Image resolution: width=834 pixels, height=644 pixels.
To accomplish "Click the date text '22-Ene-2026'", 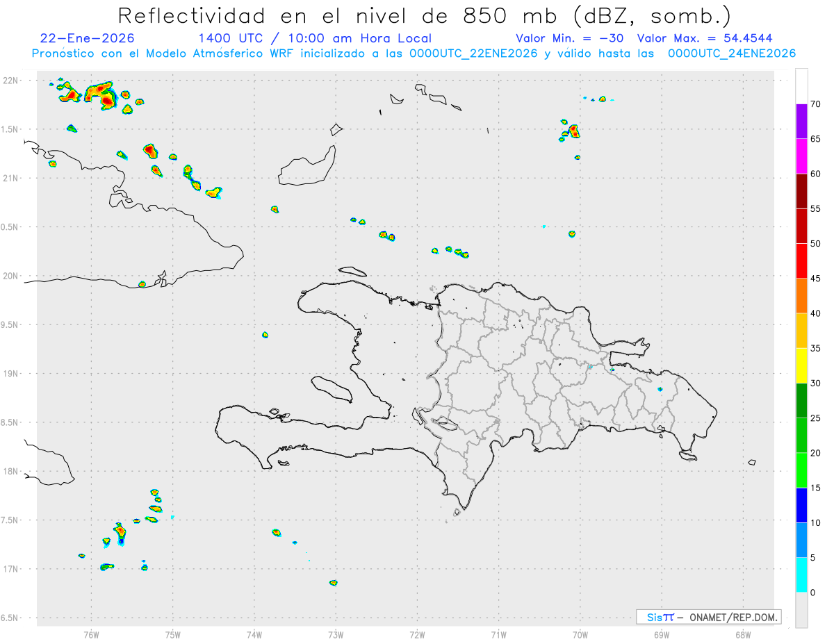I will [x=88, y=38].
